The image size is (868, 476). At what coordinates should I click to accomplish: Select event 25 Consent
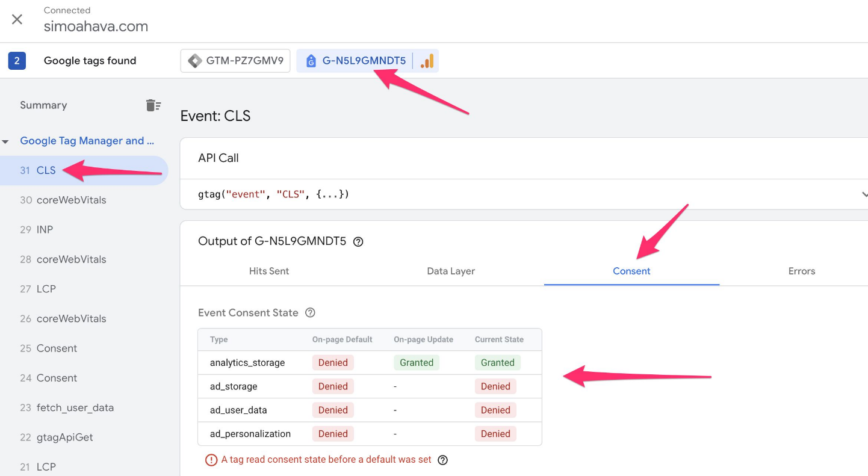point(84,348)
